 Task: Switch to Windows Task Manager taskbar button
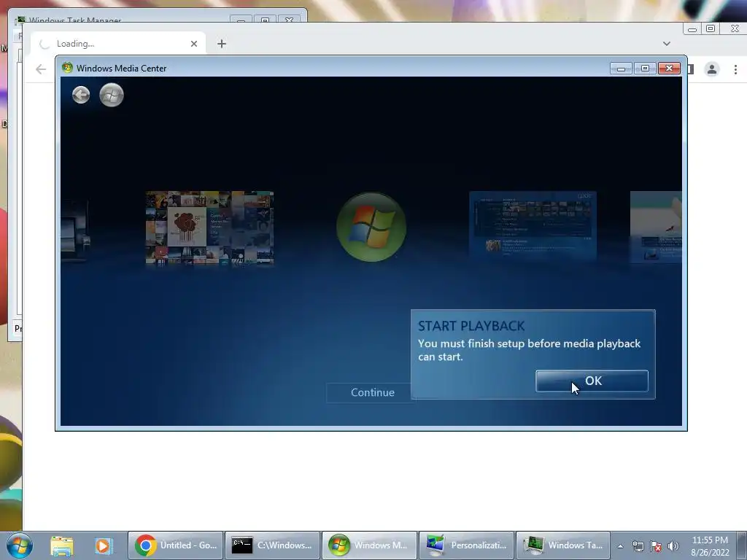click(563, 545)
